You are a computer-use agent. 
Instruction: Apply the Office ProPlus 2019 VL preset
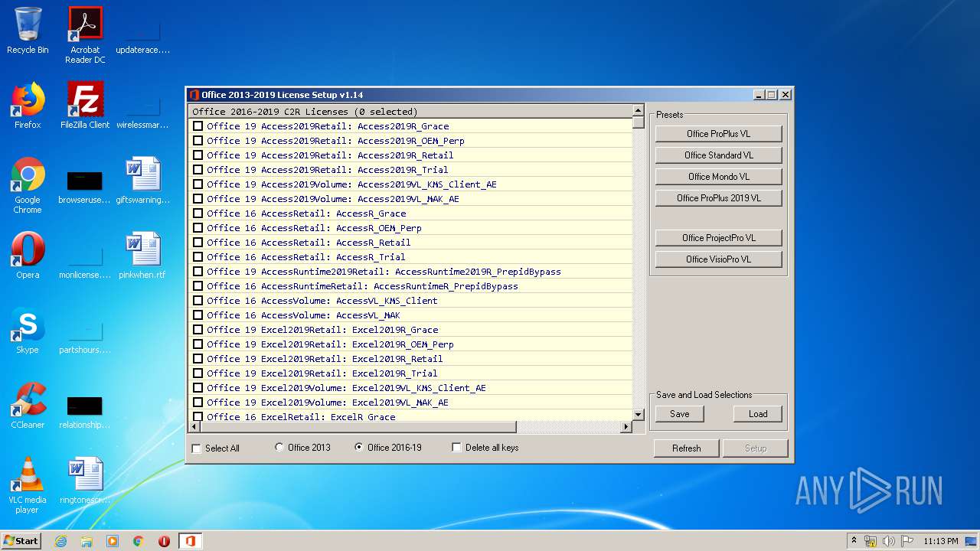tap(718, 198)
